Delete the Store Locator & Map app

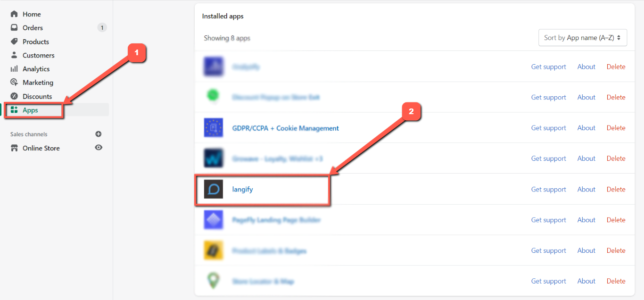[616, 281]
